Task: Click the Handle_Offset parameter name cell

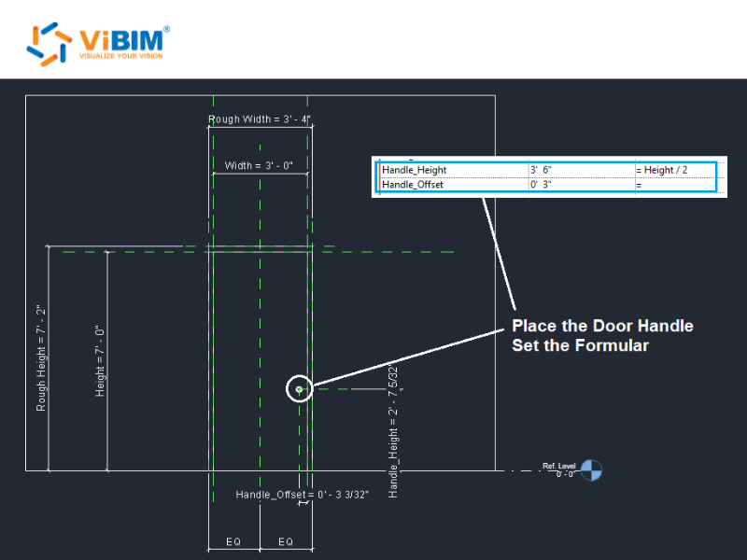Action: 455,184
